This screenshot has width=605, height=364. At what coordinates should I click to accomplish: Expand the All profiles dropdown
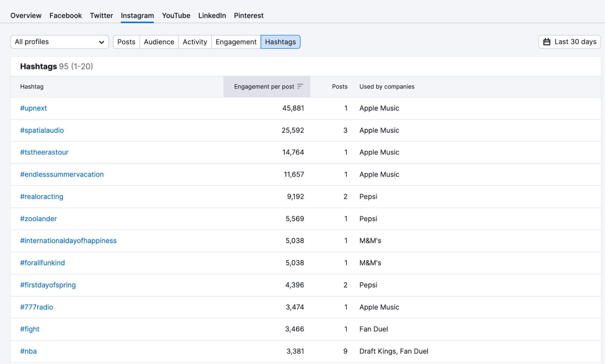(60, 42)
